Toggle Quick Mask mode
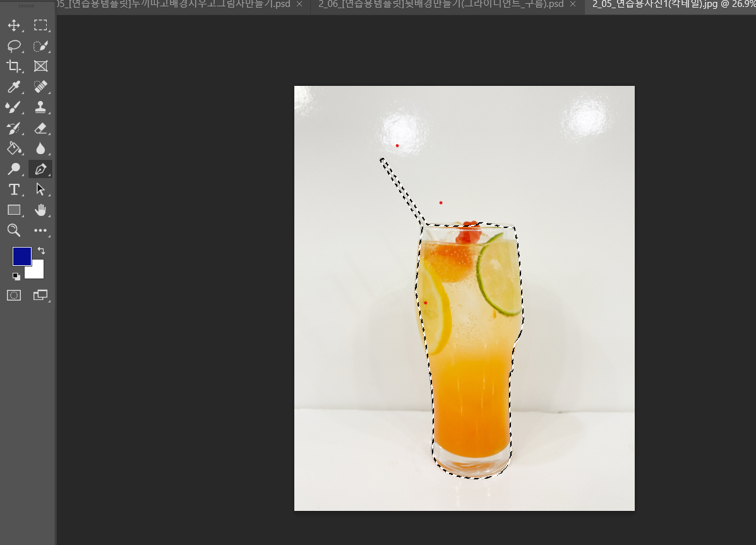The width and height of the screenshot is (756, 545). 14,295
